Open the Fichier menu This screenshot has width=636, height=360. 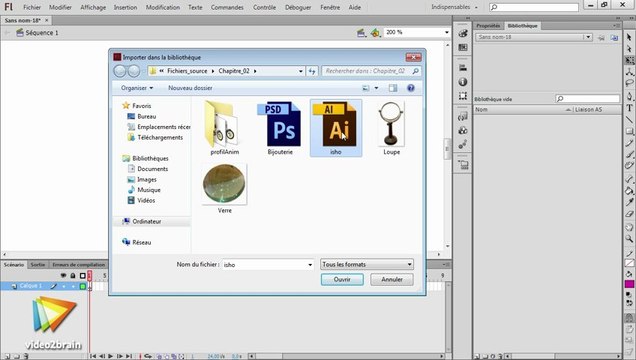(x=32, y=7)
